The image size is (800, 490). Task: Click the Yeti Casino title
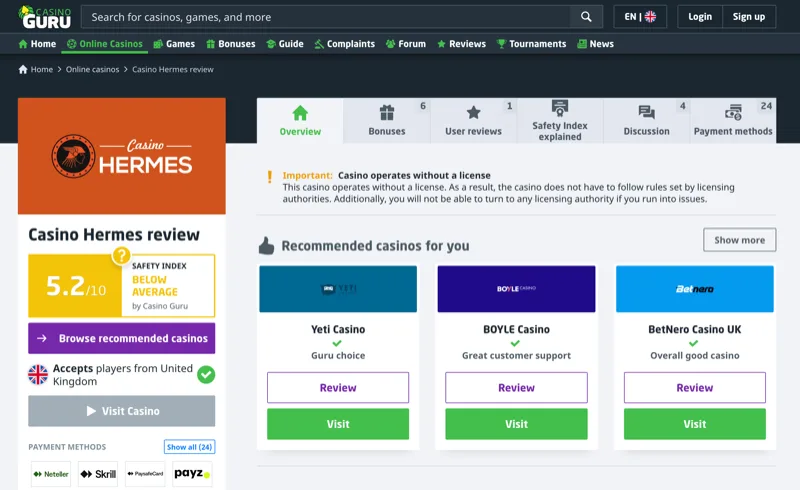pyautogui.click(x=338, y=329)
